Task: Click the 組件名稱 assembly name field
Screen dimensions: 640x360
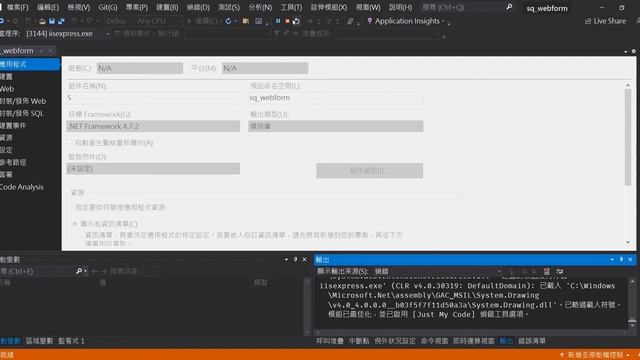Action: click(x=153, y=98)
